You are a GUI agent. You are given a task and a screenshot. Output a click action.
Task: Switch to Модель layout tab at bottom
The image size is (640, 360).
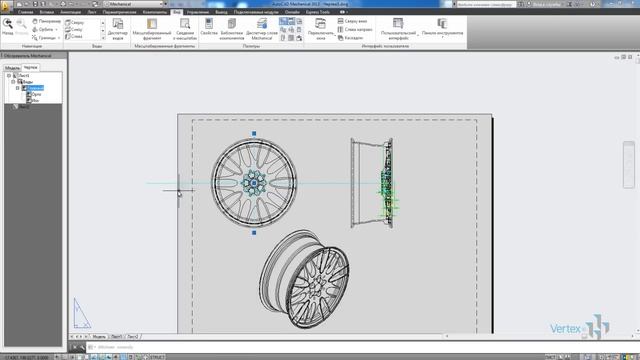(99, 337)
